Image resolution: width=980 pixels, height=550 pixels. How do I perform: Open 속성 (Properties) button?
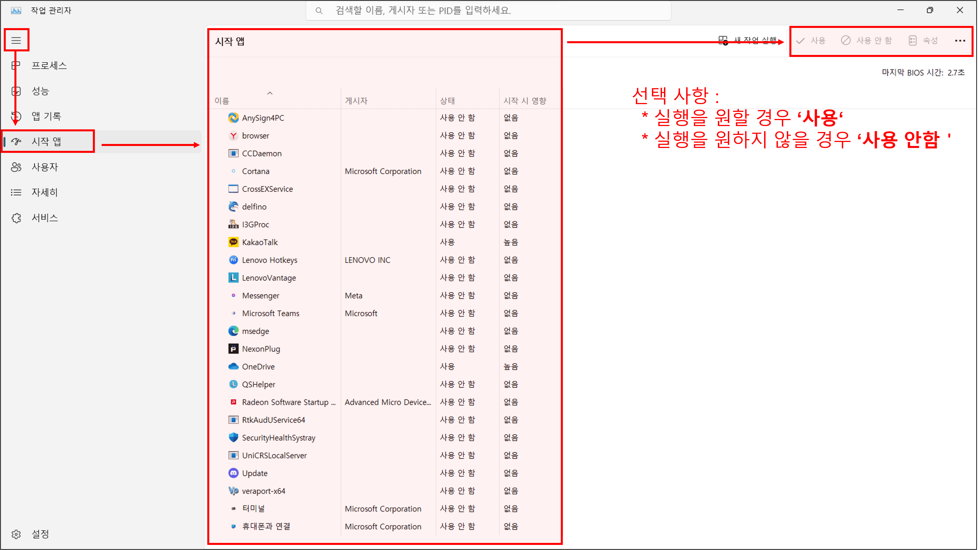point(923,41)
